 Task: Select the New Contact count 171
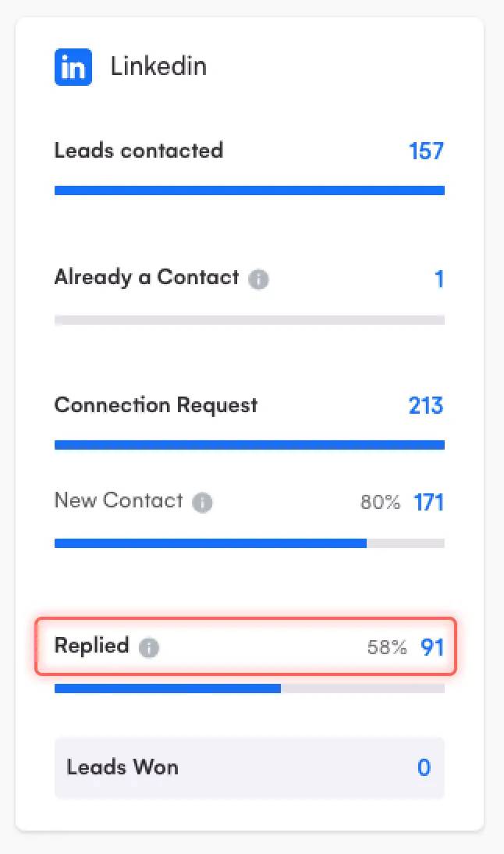click(428, 503)
